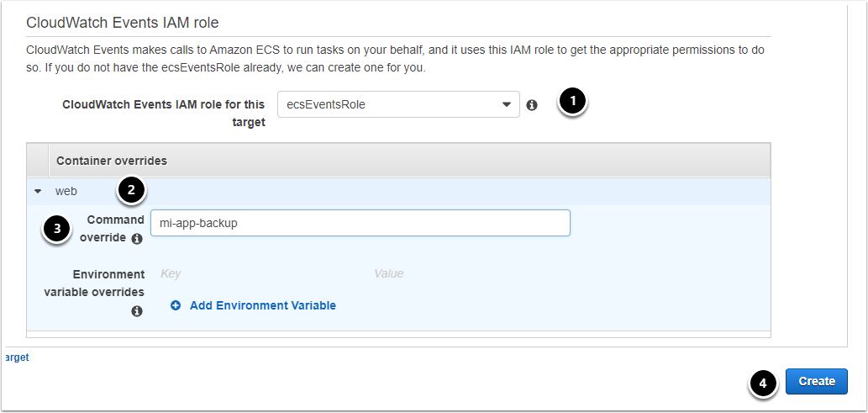Click the empty header cell left of Container overrides

[38, 160]
